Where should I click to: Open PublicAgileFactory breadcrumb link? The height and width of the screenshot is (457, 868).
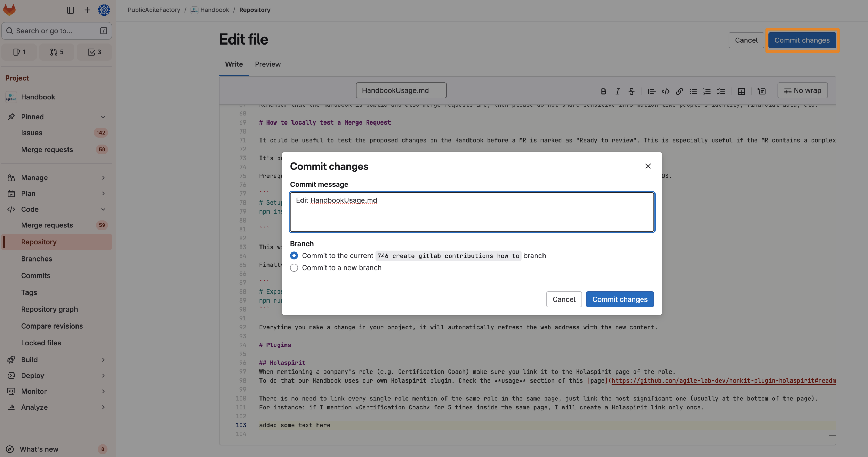(154, 10)
